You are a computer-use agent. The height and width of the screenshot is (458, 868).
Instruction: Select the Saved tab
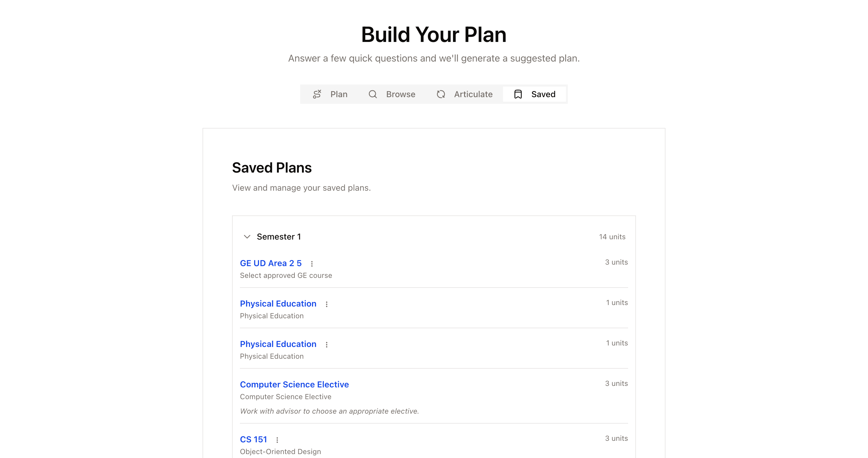[542, 94]
